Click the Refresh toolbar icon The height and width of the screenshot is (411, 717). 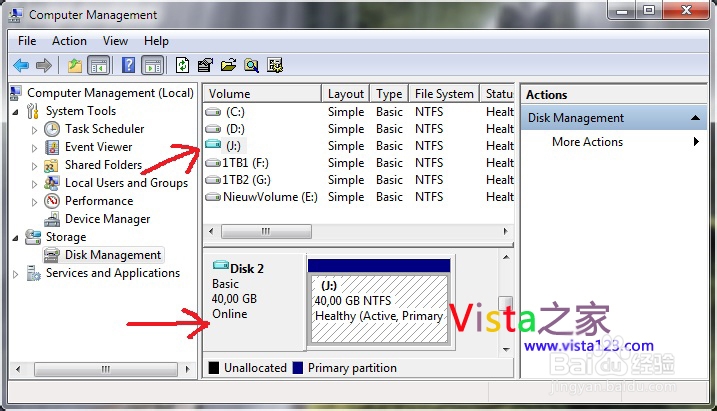click(182, 65)
